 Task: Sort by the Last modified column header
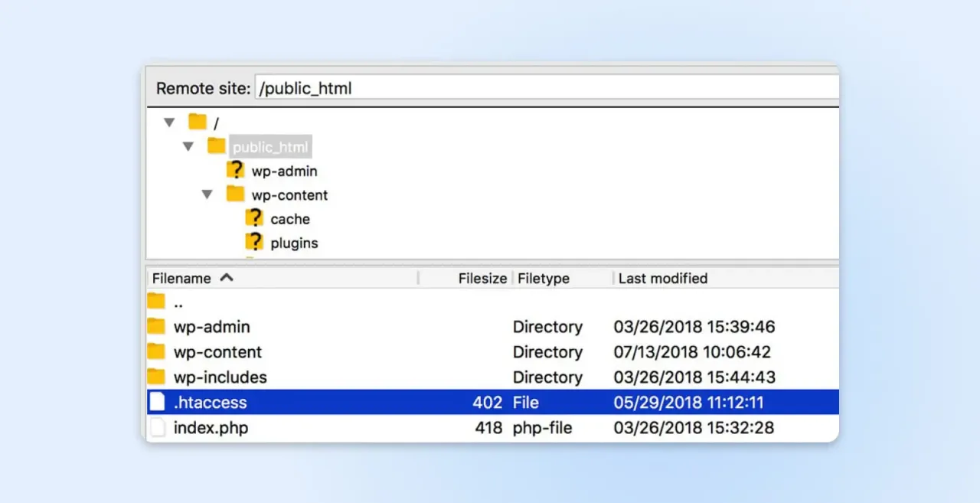click(x=662, y=279)
